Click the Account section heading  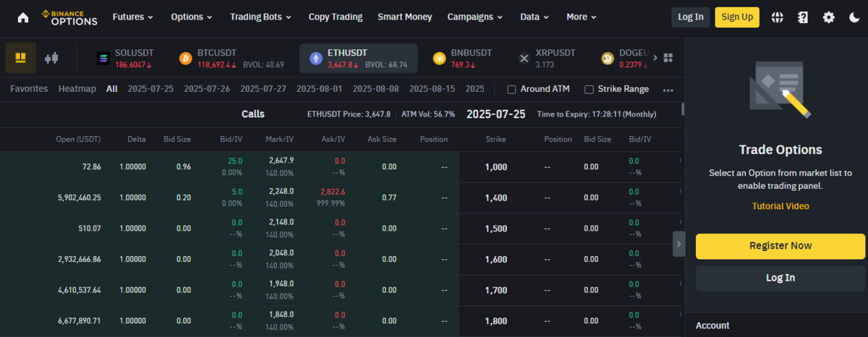click(712, 325)
